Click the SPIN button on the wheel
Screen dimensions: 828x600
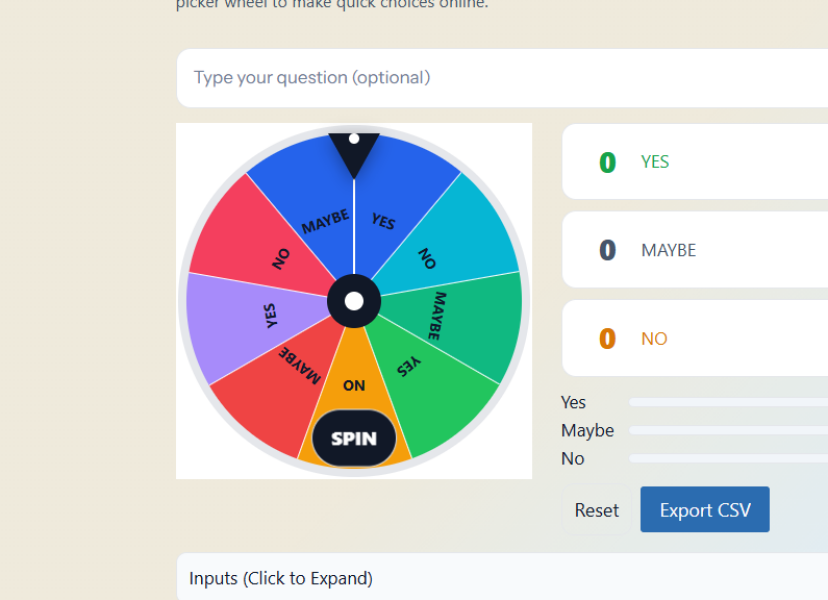354,438
